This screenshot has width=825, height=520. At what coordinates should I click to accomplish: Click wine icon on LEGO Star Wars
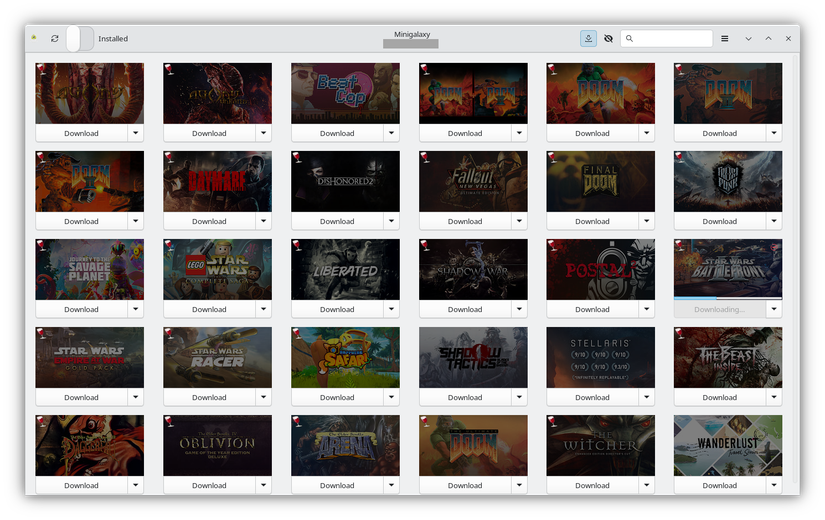169,245
